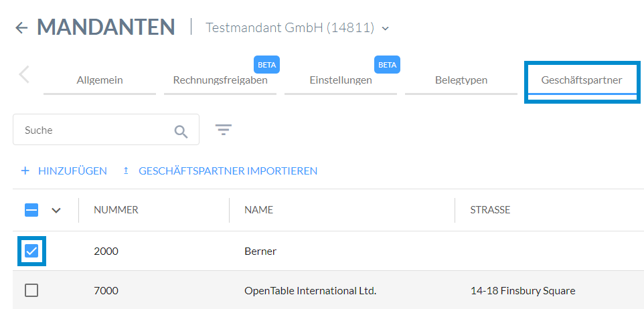Open the Belegtypen tab
This screenshot has height=309, width=644.
[461, 80]
